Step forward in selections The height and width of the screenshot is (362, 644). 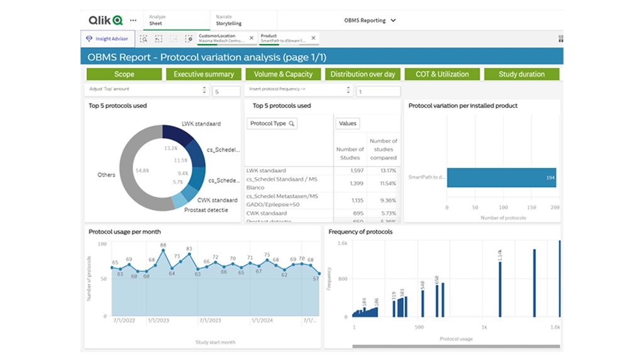(x=173, y=38)
